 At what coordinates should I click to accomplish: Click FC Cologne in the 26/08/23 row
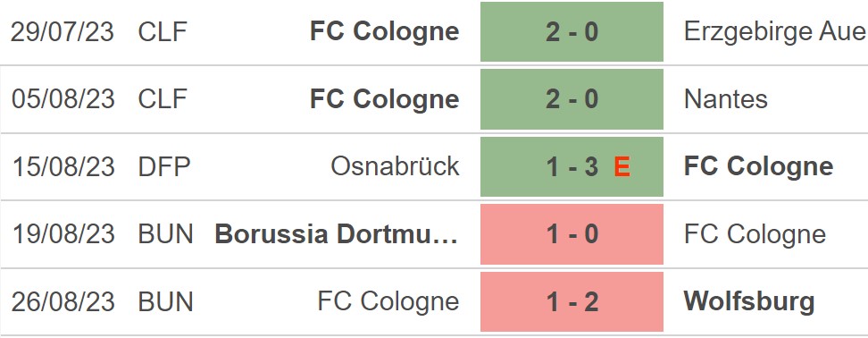click(x=388, y=302)
